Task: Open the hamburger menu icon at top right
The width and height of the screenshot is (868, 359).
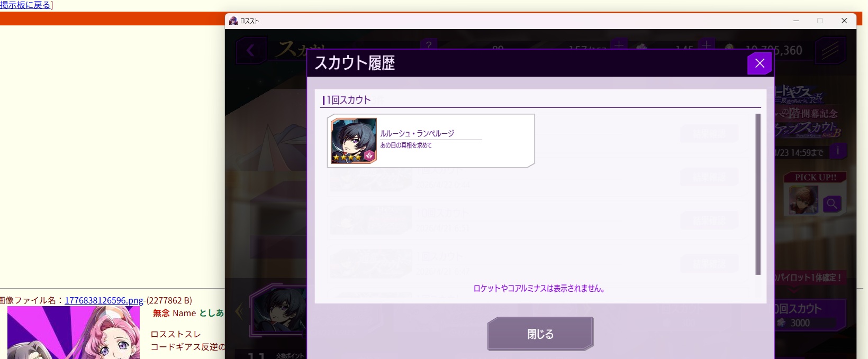Action: (x=830, y=51)
